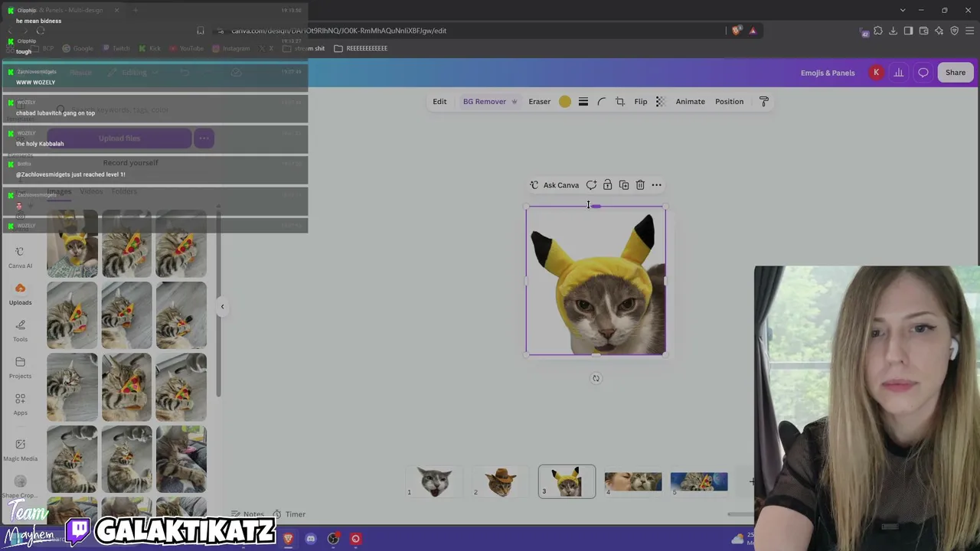Click Share button in Canva header
Viewport: 980px width, 551px height.
(955, 73)
